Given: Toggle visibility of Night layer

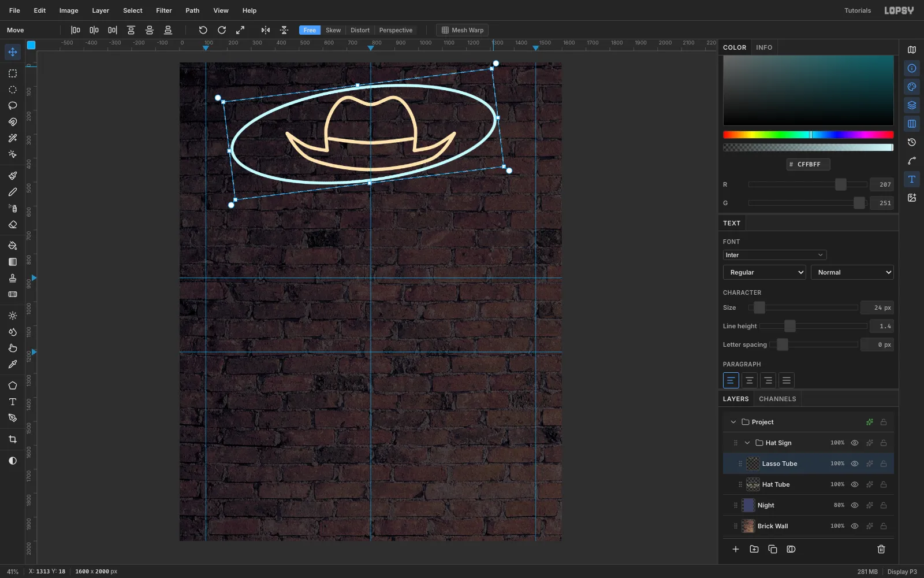Looking at the screenshot, I should [x=855, y=505].
